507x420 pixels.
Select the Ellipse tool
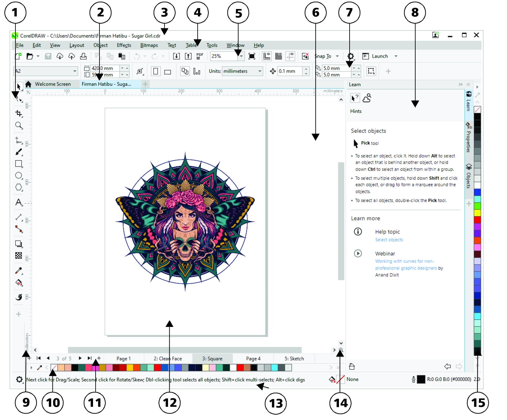point(19,176)
